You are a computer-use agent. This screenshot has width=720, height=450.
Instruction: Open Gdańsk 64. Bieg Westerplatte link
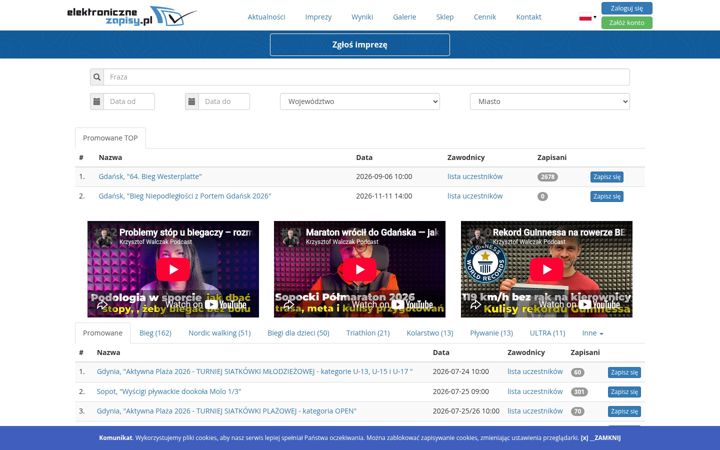150,176
